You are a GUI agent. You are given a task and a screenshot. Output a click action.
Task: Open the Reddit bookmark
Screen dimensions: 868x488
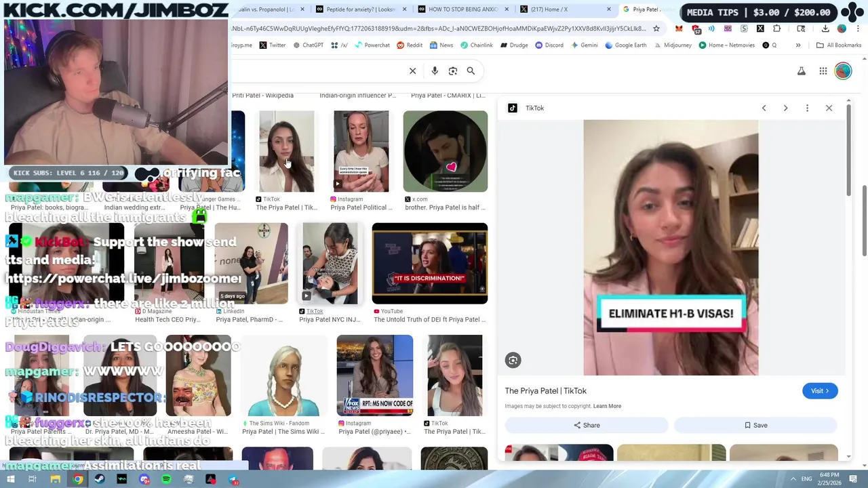pyautogui.click(x=410, y=45)
